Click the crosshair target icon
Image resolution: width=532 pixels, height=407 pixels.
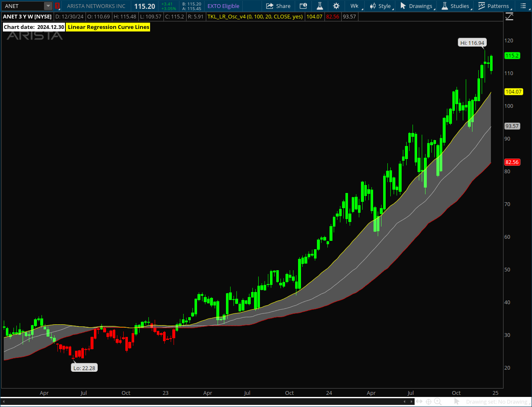coord(428,402)
